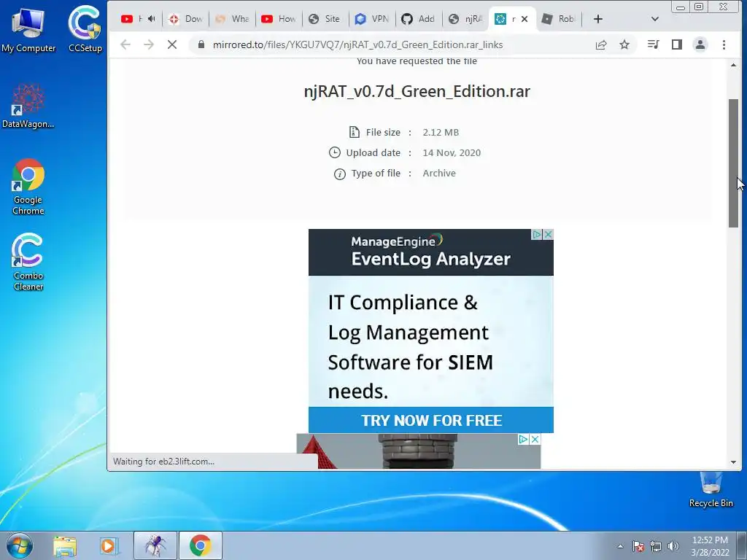Mute audio on the first YouTube tab

tap(152, 19)
